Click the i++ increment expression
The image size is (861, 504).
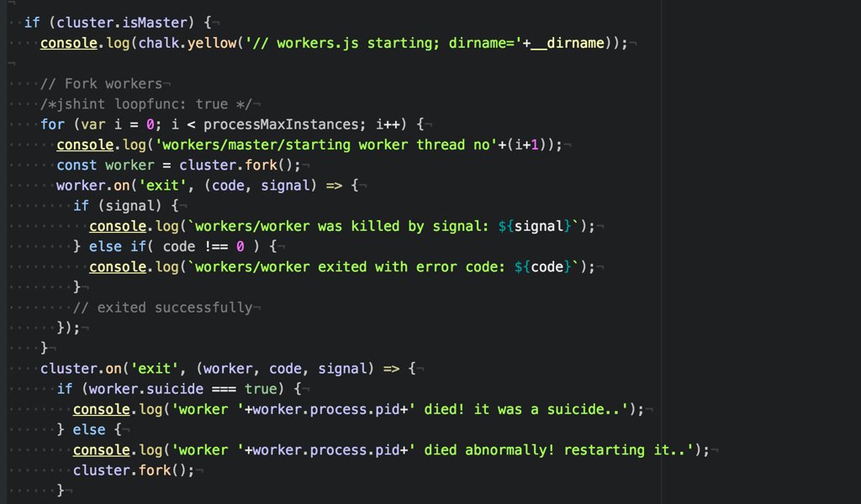387,124
